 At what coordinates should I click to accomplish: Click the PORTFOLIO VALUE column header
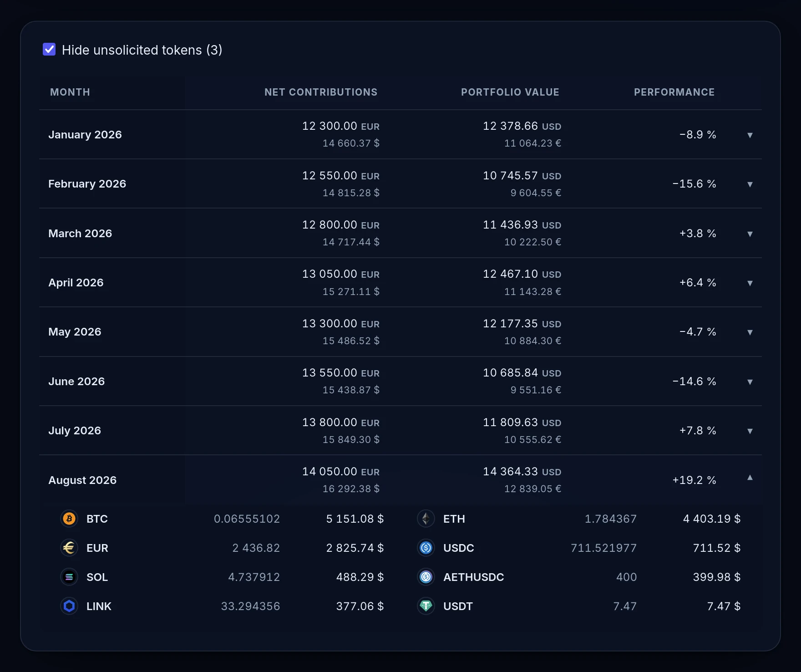[510, 92]
